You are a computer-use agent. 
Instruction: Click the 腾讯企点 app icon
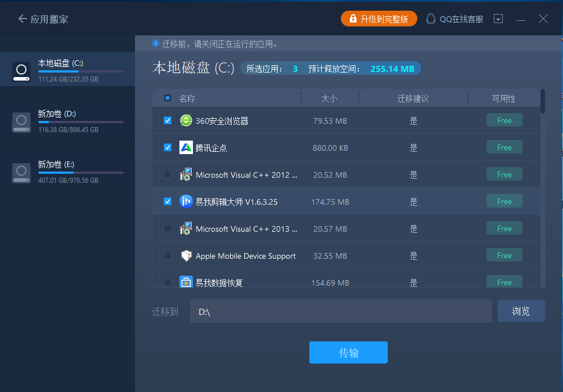pyautogui.click(x=186, y=147)
